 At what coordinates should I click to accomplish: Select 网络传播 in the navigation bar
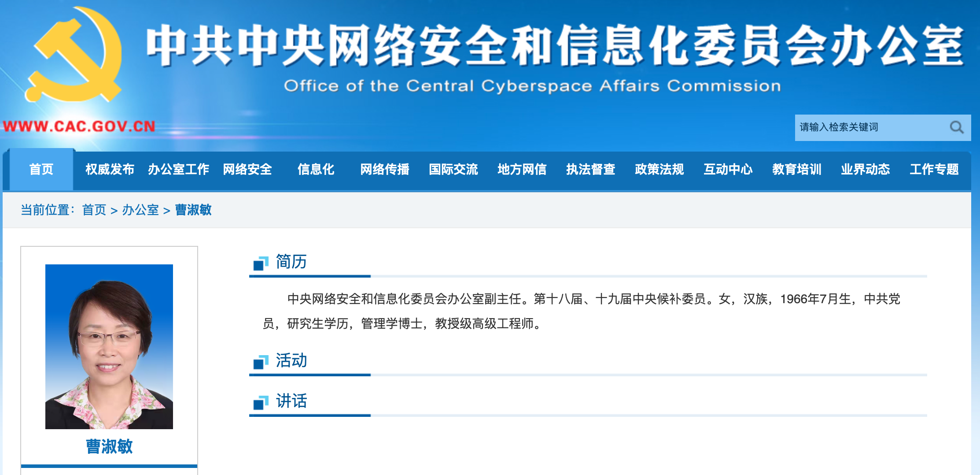pyautogui.click(x=384, y=170)
